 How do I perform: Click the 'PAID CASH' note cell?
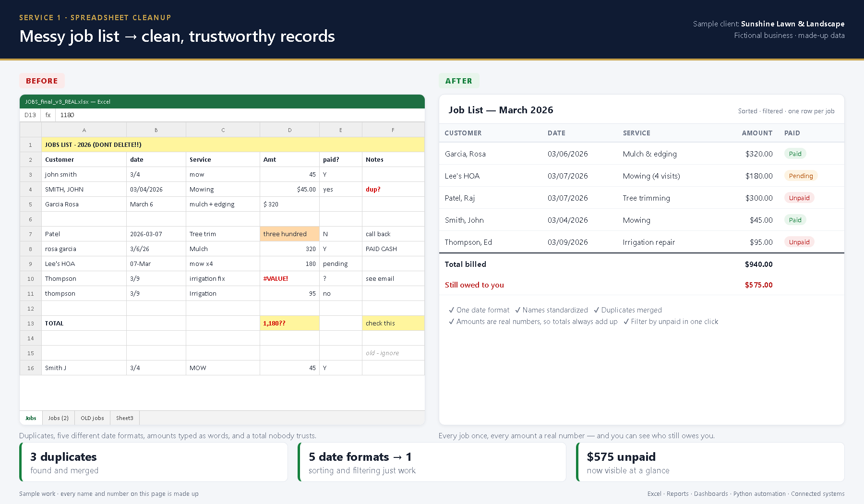(393, 249)
